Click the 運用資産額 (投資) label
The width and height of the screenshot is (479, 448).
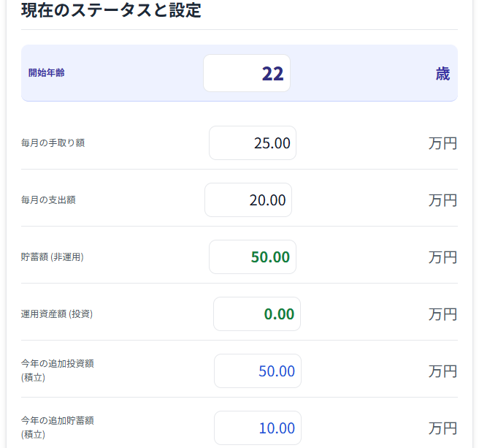coord(57,314)
